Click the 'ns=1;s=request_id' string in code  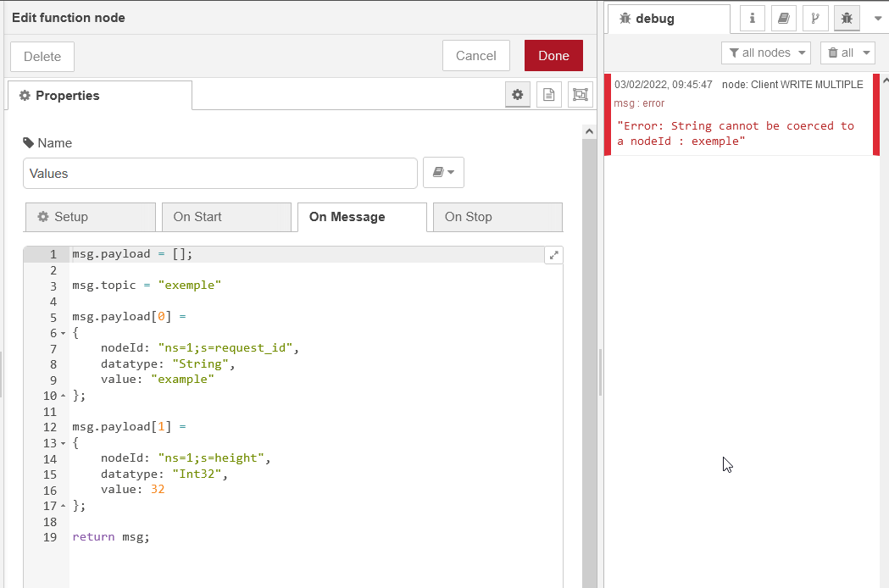[225, 347]
